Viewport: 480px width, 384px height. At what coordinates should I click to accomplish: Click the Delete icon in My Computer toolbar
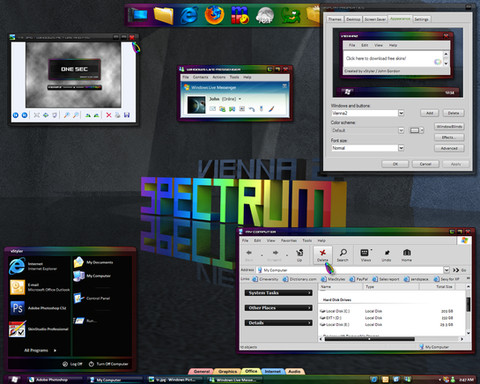(322, 255)
